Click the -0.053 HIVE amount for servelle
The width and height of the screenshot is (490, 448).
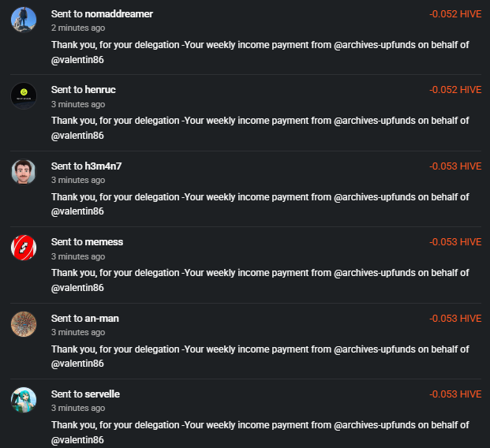tap(454, 394)
